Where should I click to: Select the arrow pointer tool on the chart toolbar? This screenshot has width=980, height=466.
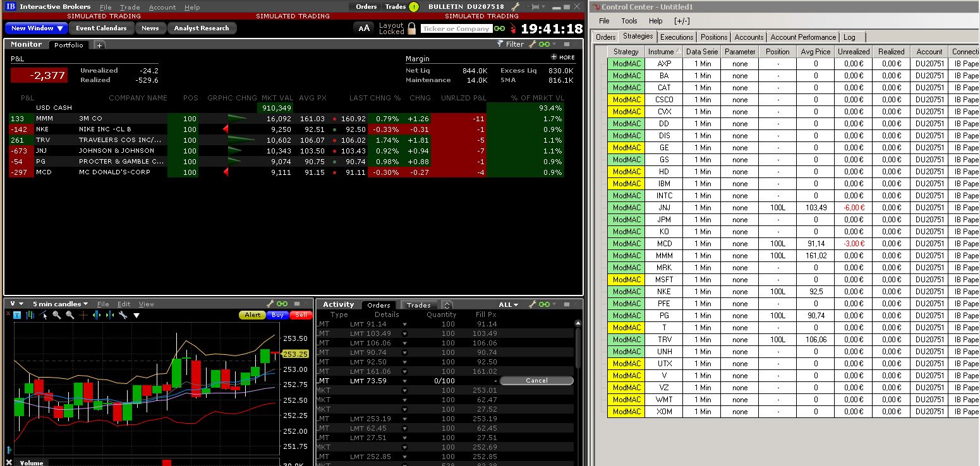pyautogui.click(x=44, y=315)
